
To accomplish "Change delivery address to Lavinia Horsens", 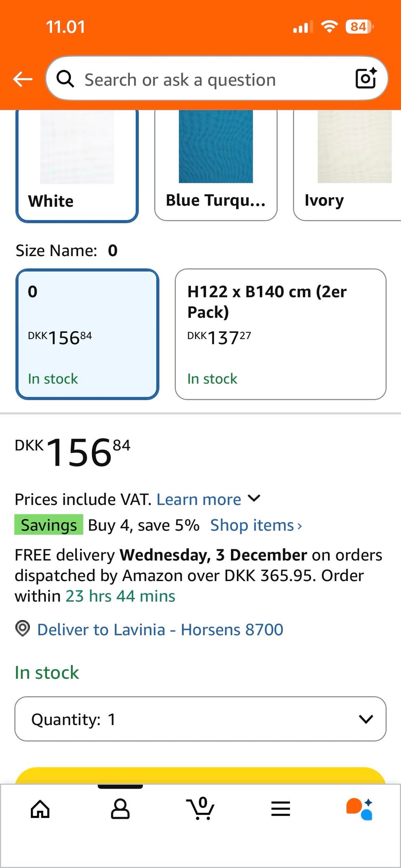I will [x=160, y=629].
